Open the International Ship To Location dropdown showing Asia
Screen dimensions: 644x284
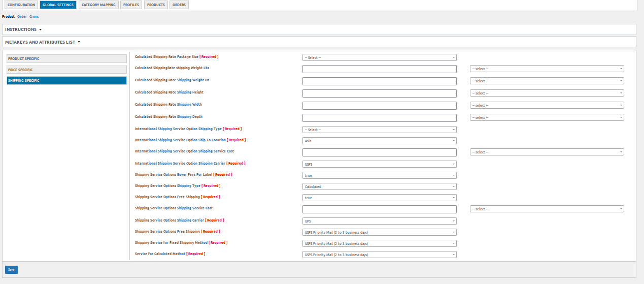pos(379,141)
